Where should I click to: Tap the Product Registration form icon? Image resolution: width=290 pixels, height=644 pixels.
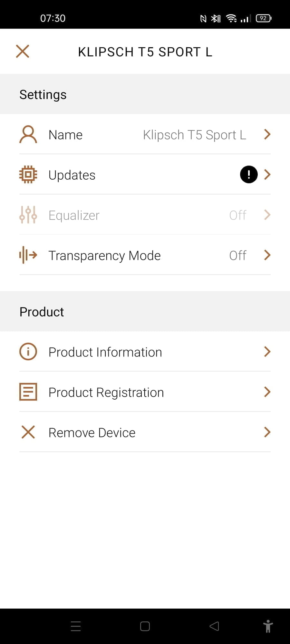click(28, 392)
